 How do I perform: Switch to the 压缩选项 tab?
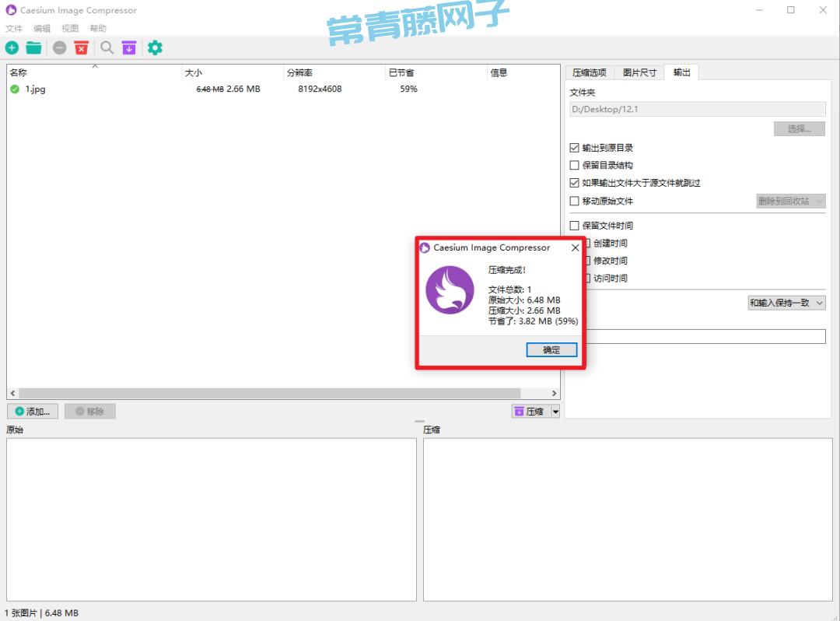(589, 72)
